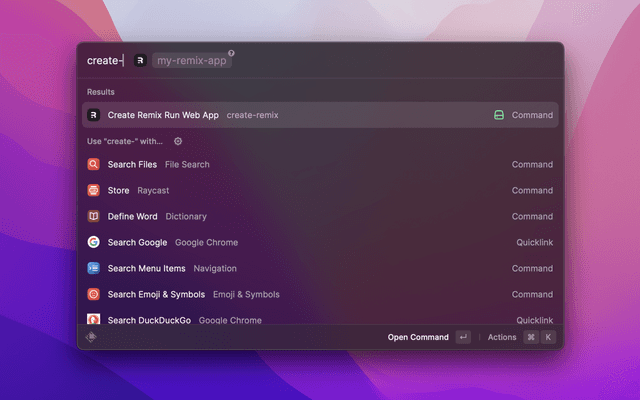Click the Remix icon in search bar
This screenshot has width=640, height=400.
point(140,60)
